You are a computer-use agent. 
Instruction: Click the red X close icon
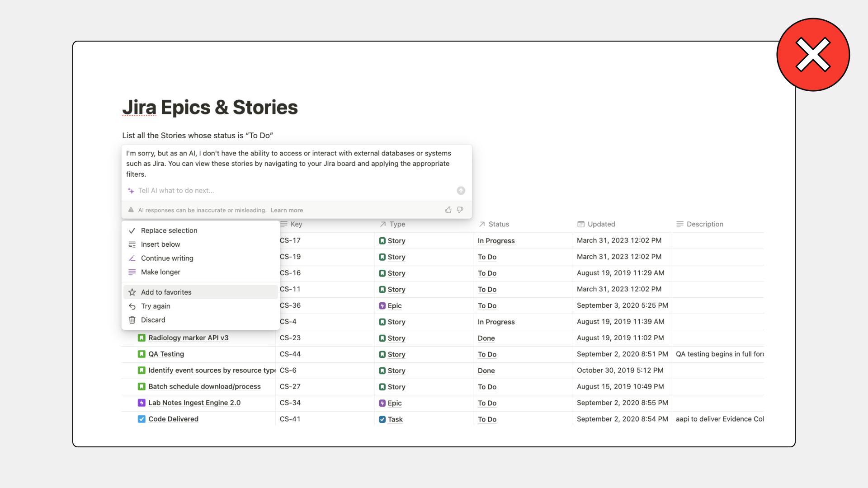click(x=813, y=55)
